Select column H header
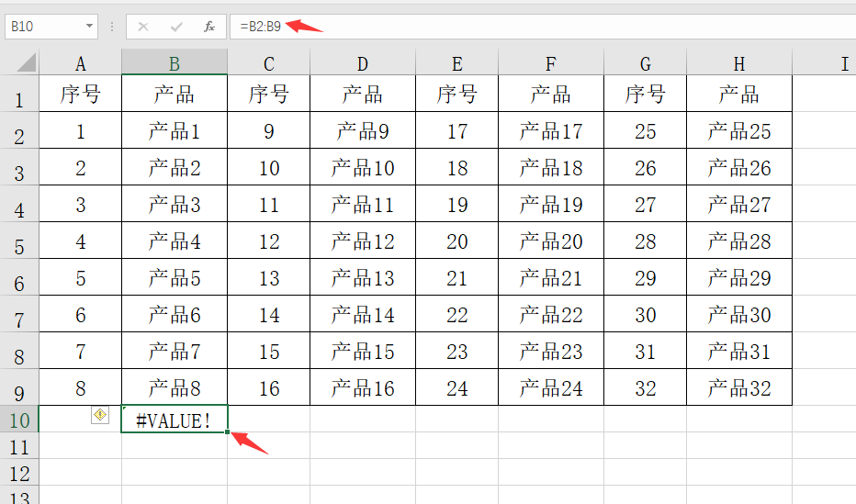 click(x=739, y=62)
